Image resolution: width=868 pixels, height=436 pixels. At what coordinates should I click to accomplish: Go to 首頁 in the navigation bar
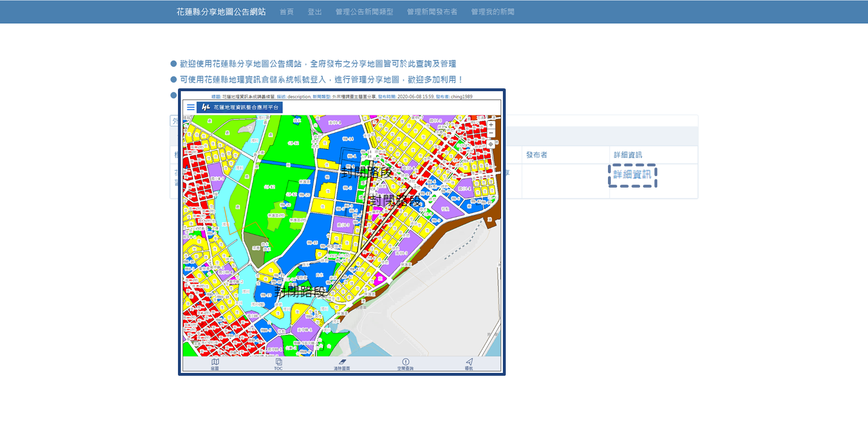point(286,12)
